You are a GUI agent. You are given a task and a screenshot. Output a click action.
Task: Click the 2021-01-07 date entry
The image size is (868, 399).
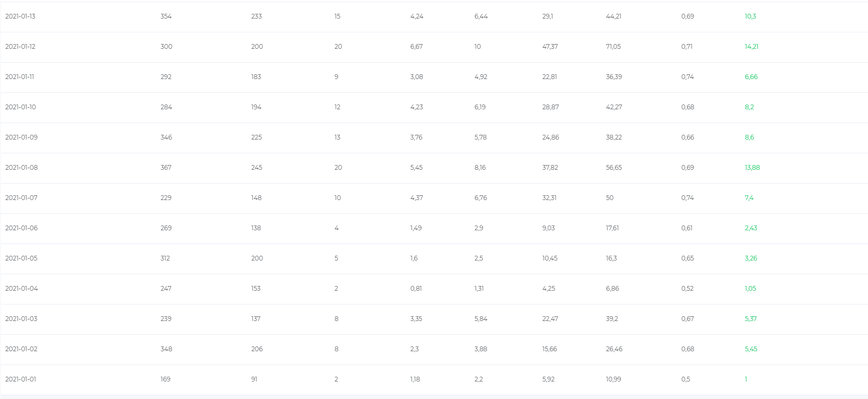(x=21, y=198)
